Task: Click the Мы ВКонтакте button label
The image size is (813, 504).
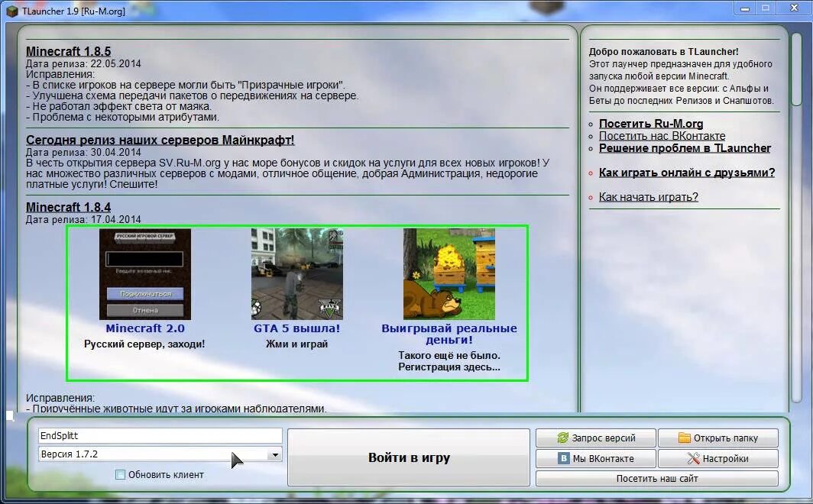Action: [603, 459]
